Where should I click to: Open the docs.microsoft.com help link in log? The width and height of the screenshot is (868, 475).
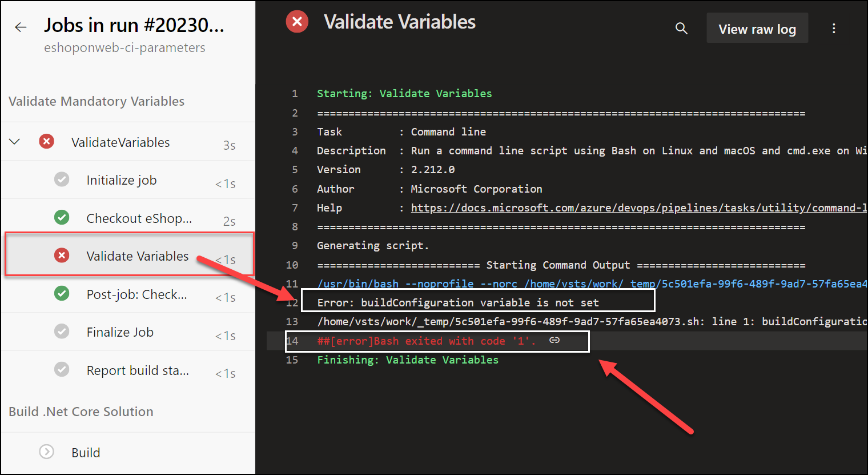638,207
